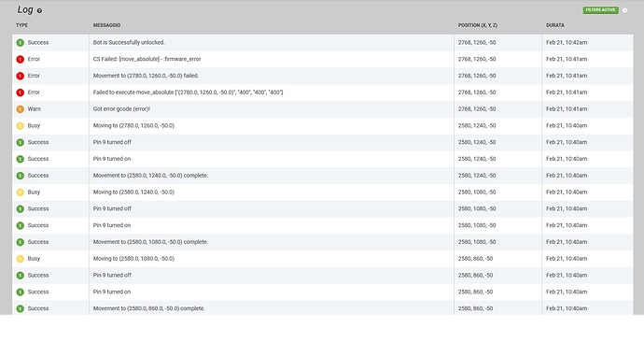This screenshot has height=342, width=644.
Task: Click the 'Bot is Successfully unlocked.' message
Action: click(129, 42)
